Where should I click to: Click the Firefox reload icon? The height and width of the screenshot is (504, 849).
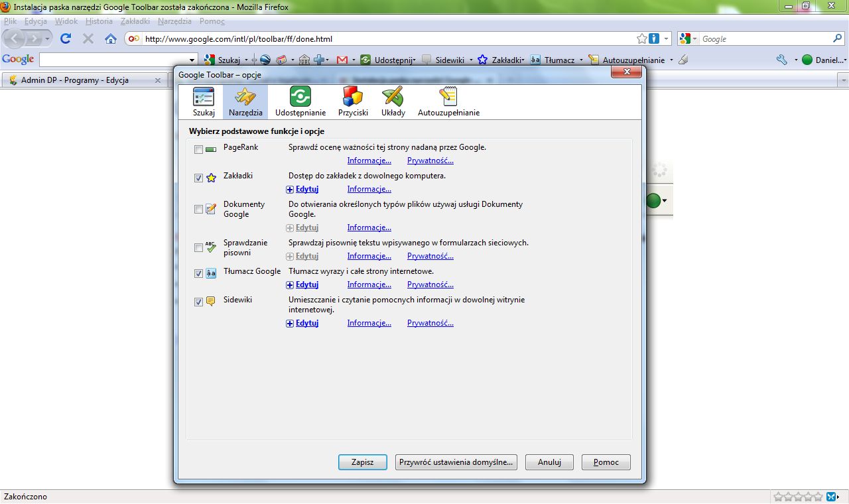(x=66, y=38)
